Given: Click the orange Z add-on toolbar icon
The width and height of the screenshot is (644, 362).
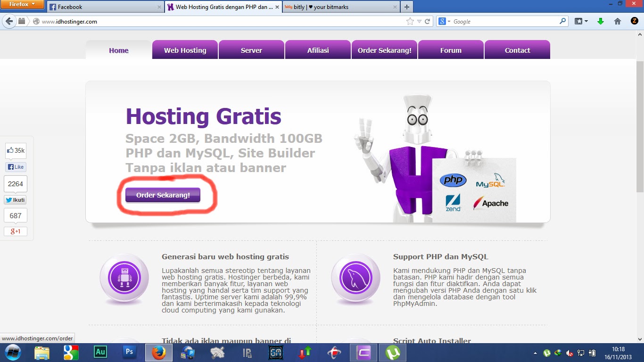Looking at the screenshot, I should (635, 21).
